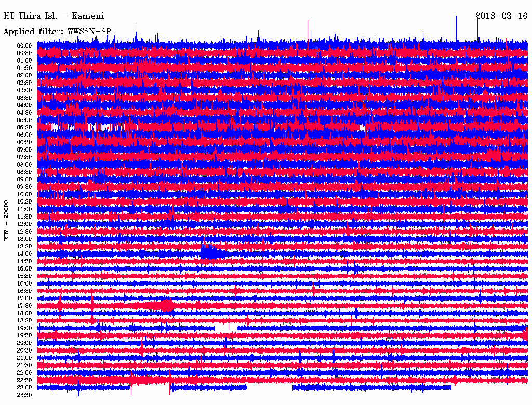
Task: Click the 05:00 time label
Action: click(x=24, y=120)
